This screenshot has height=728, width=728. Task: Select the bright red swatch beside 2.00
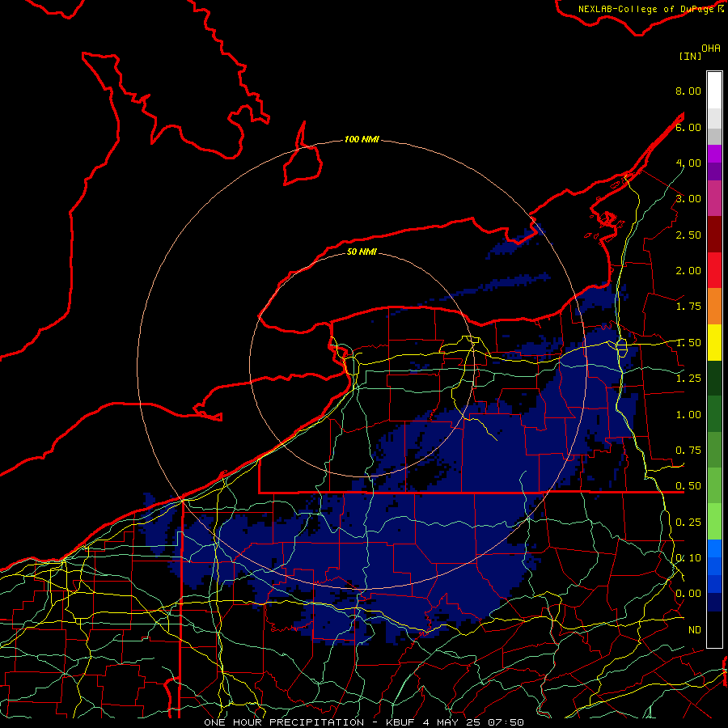click(714, 271)
